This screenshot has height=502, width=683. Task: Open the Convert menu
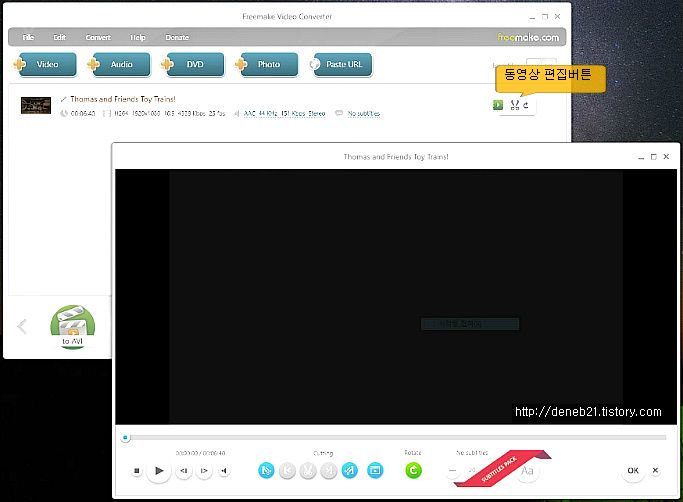tap(98, 37)
